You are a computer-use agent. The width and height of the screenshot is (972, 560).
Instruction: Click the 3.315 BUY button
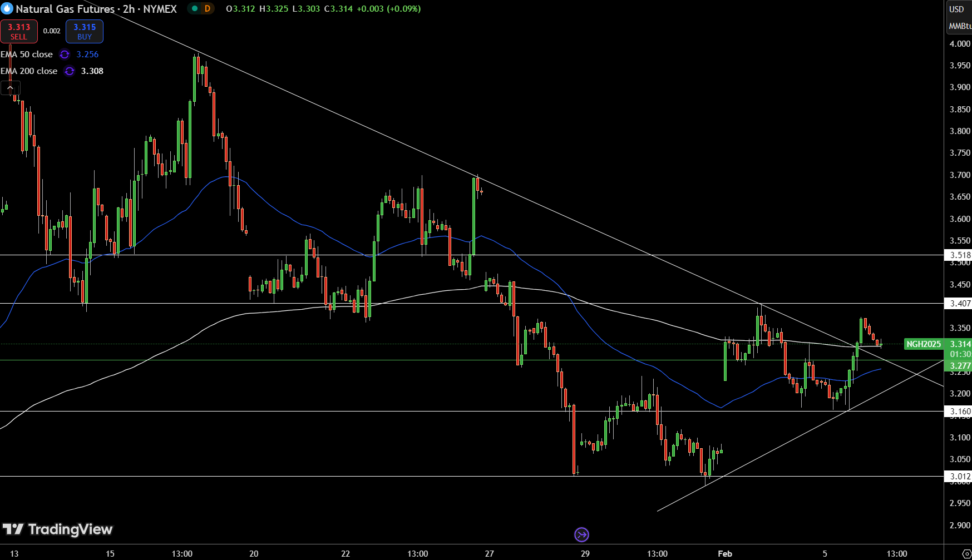coord(85,31)
